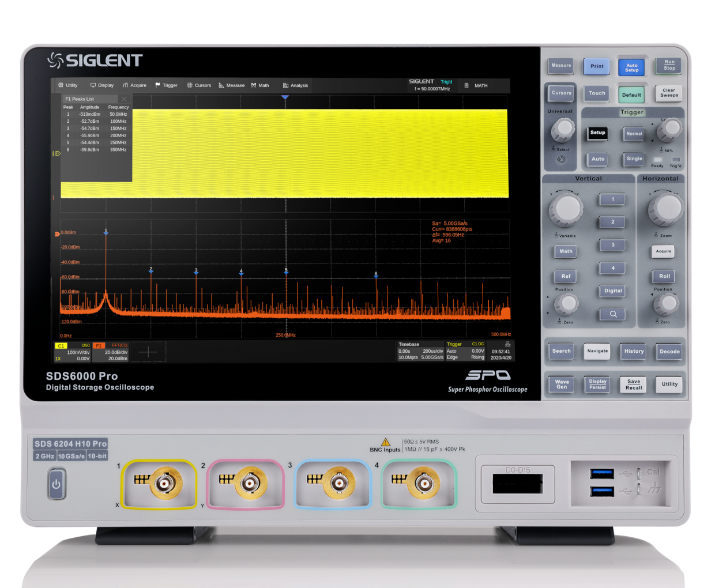Viewport: 715px width, 588px height.
Task: Click the plus box to add channel
Action: 148,352
